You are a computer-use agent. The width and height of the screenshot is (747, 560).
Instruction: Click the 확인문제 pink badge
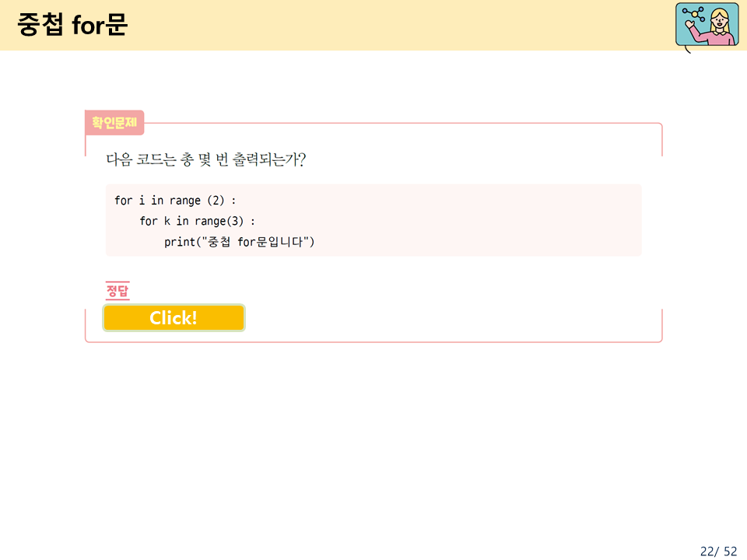114,122
